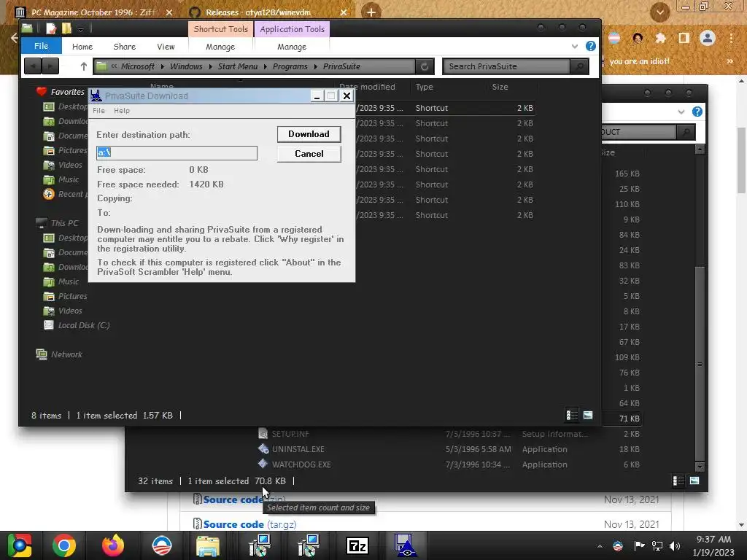Launch Chrome from taskbar
This screenshot has height=560, width=747.
point(64,545)
